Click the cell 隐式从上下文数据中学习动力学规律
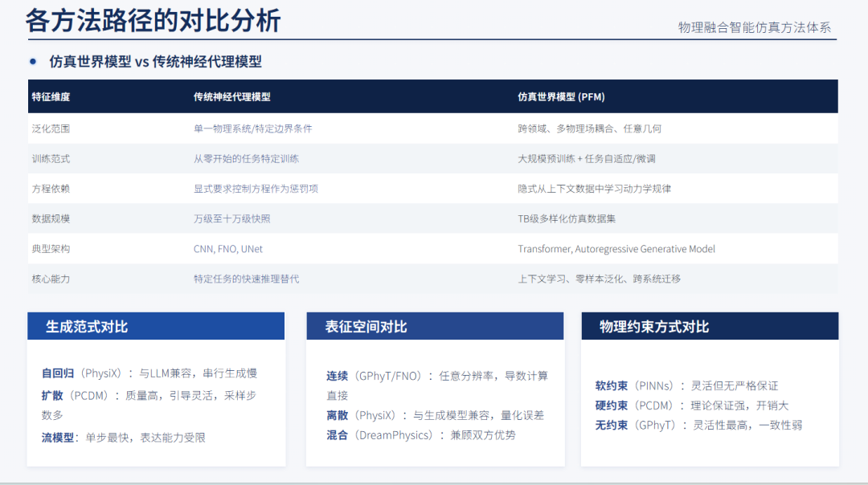 tap(595, 189)
